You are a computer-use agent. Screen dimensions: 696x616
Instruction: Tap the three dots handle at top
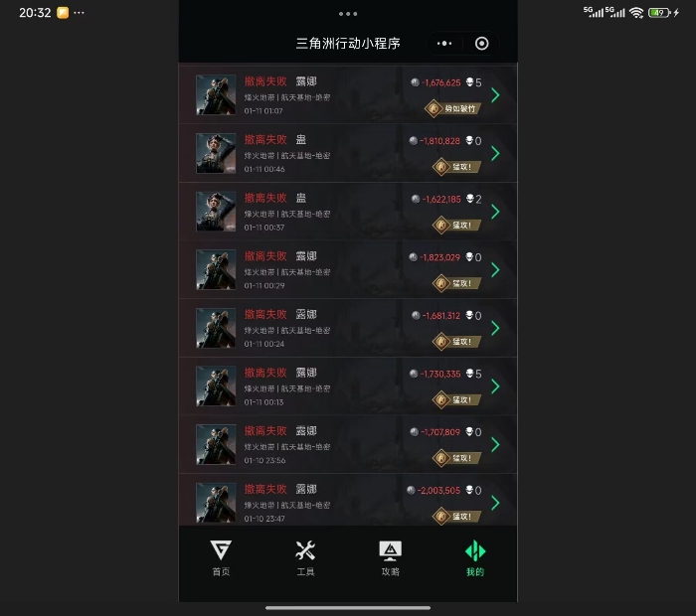[x=348, y=14]
